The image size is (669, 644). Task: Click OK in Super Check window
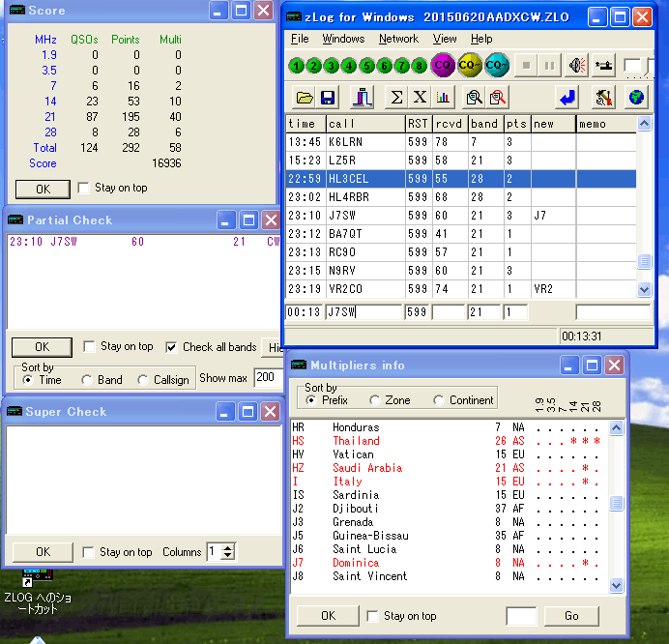43,552
